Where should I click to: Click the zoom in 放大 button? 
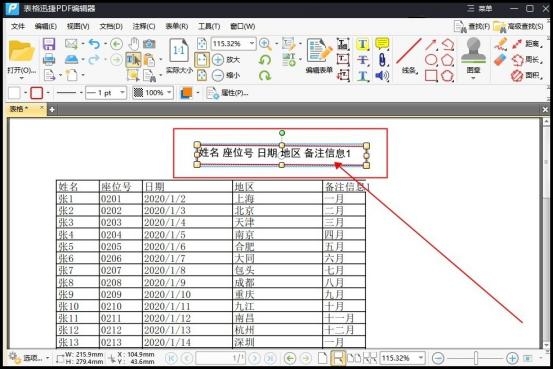point(226,60)
